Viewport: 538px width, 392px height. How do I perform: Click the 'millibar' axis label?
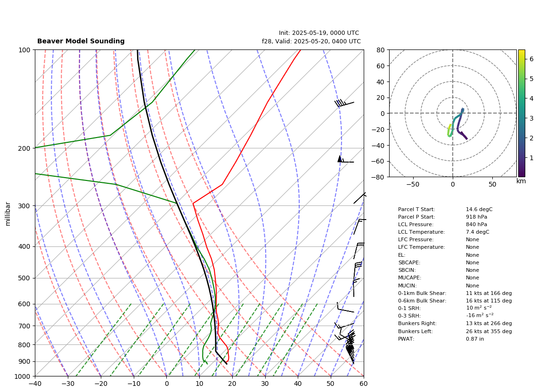pos(8,214)
